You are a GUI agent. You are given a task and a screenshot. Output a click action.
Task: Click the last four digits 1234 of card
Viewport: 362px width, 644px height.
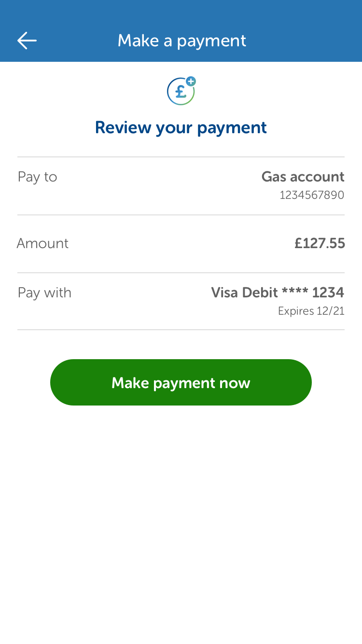(328, 293)
